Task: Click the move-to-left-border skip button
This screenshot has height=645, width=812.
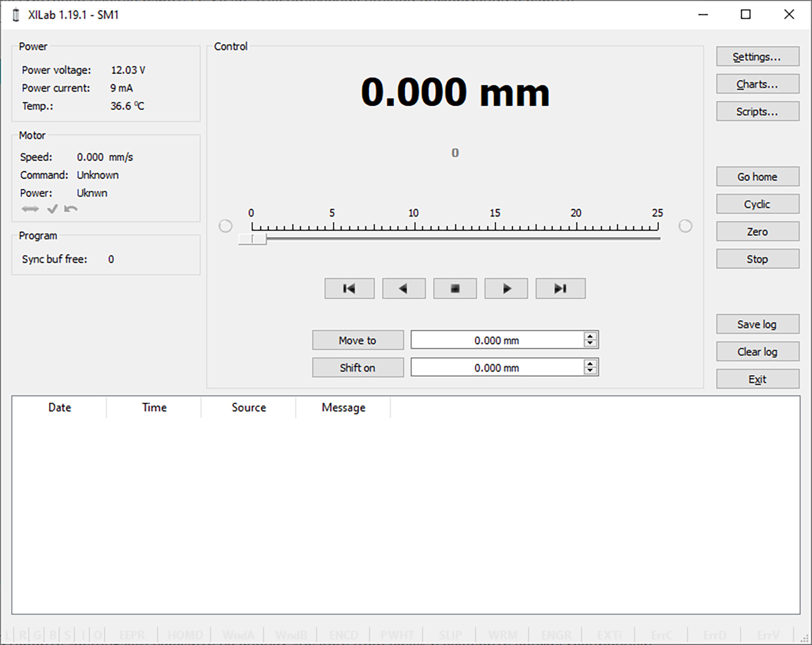Action: (349, 289)
